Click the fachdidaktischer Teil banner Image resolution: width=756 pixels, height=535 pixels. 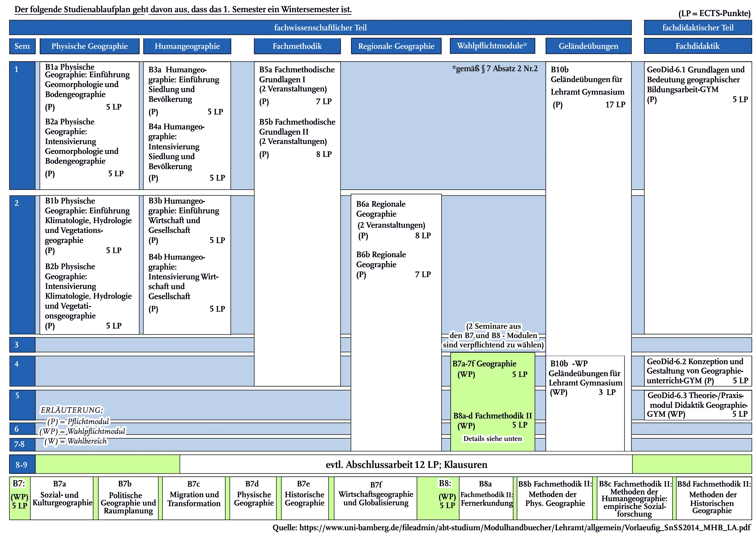pyautogui.click(x=698, y=28)
